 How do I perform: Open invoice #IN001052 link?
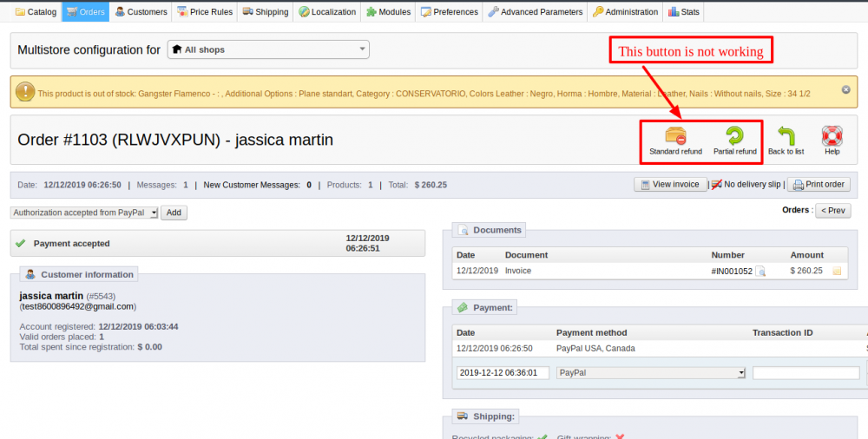coord(732,271)
